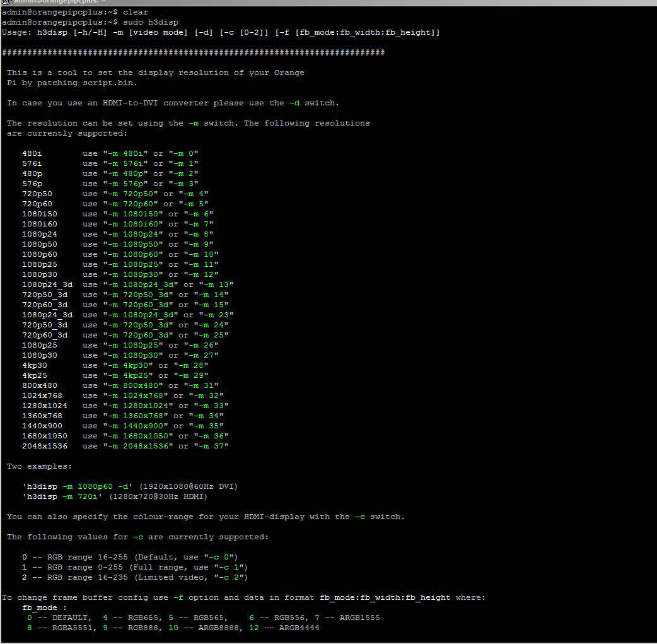Viewport: 657px width, 644px height.
Task: Click the "1 -- RGB range 0-255" line
Action: 136,567
